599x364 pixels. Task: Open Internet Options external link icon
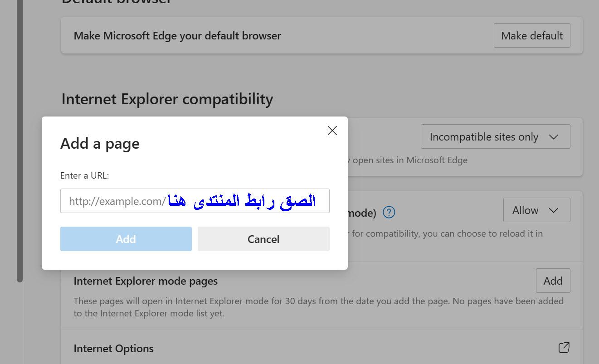point(564,348)
